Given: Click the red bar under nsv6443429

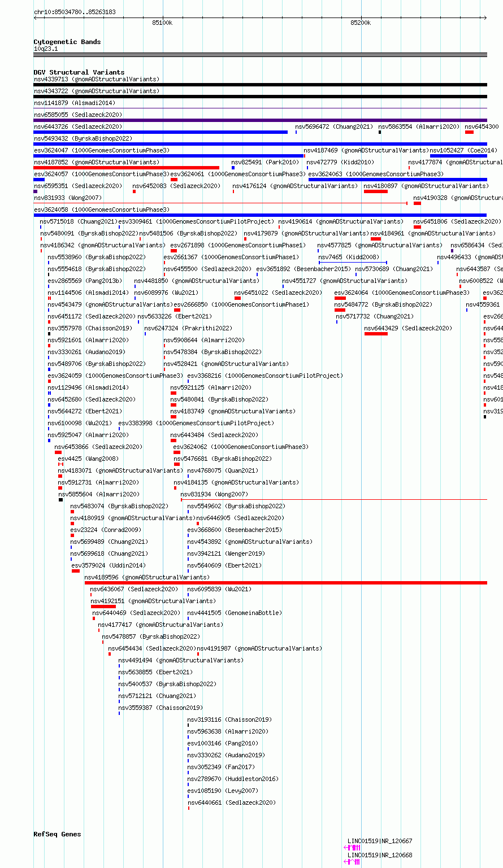Looking at the screenshot, I should pyautogui.click(x=376, y=334).
